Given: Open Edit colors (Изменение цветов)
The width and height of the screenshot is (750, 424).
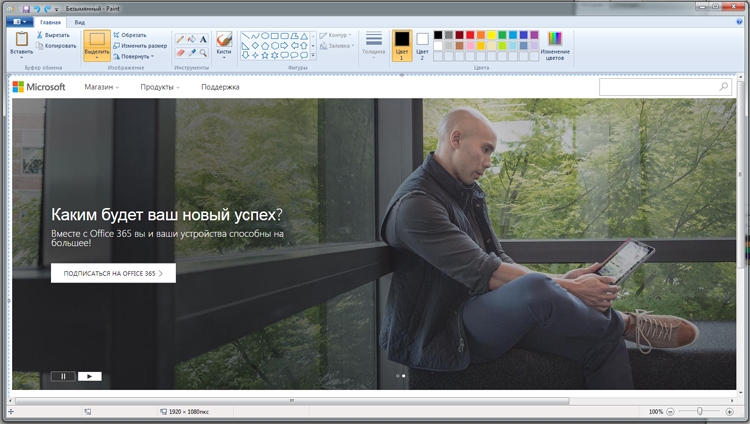Looking at the screenshot, I should click(x=556, y=44).
